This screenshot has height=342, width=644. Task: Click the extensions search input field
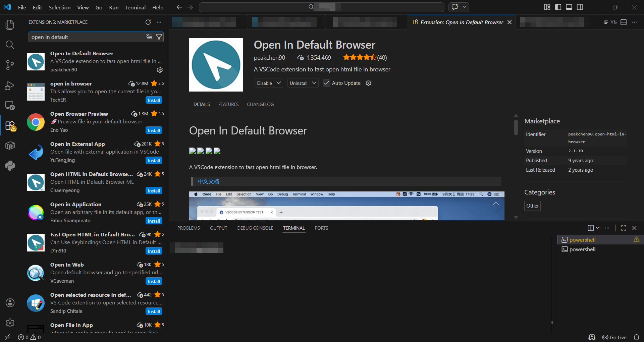87,37
